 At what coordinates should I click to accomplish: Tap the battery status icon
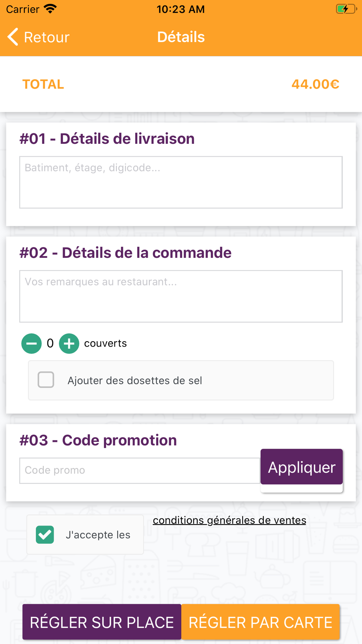pyautogui.click(x=346, y=9)
